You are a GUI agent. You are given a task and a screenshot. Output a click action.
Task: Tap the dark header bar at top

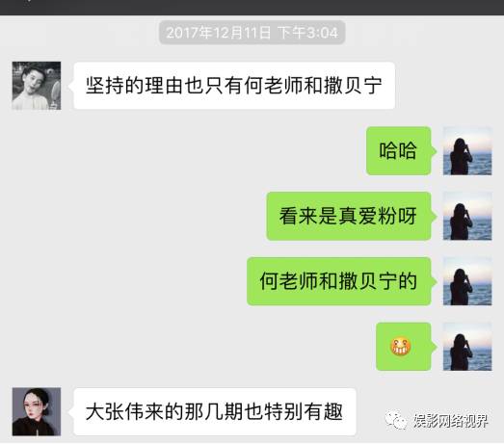[252, 8]
